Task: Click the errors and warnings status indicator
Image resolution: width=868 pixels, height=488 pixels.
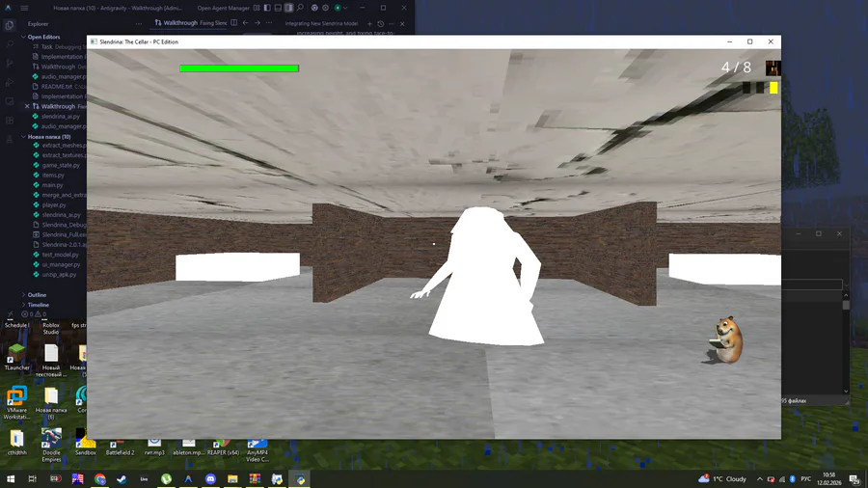Action: point(34,314)
